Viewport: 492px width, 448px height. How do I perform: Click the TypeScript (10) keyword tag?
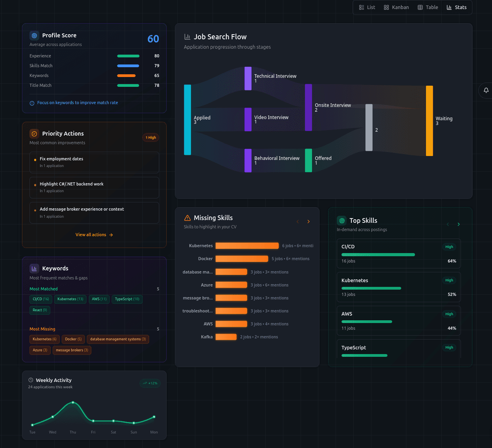(x=127, y=299)
